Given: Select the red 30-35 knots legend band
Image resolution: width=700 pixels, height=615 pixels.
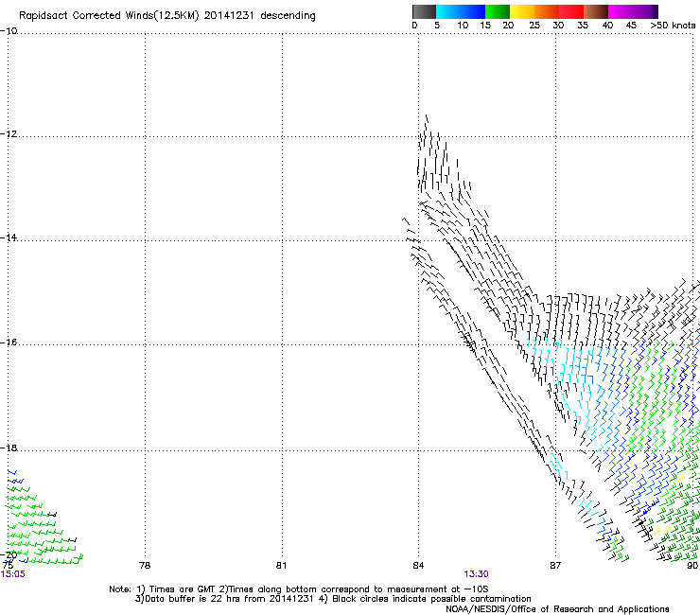Looking at the screenshot, I should pos(571,11).
